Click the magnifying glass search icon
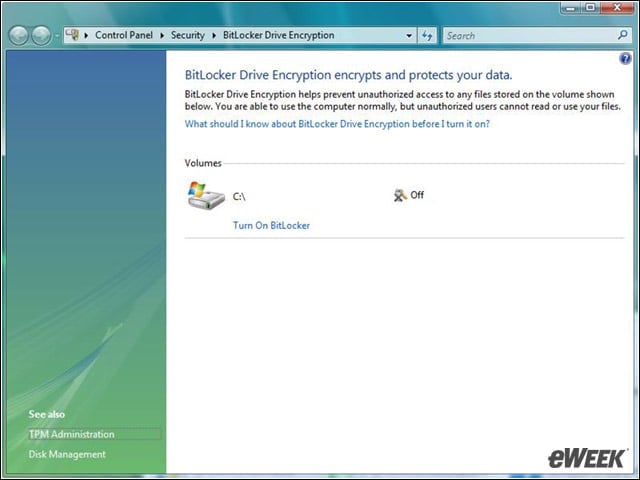Image resolution: width=640 pixels, height=480 pixels. pyautogui.click(x=622, y=35)
